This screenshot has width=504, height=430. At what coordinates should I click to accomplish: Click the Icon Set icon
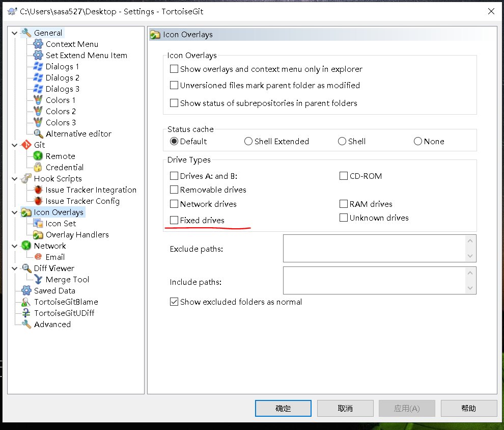click(x=38, y=224)
